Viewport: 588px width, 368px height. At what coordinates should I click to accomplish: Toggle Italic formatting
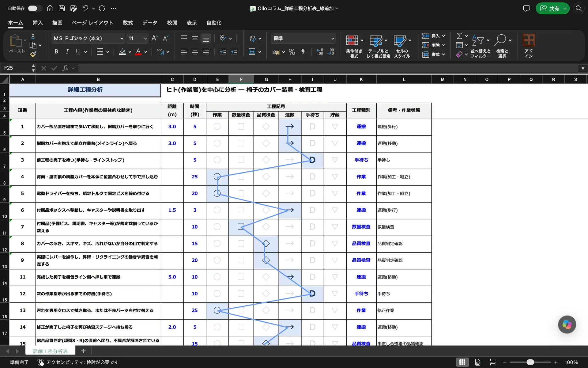(x=67, y=52)
